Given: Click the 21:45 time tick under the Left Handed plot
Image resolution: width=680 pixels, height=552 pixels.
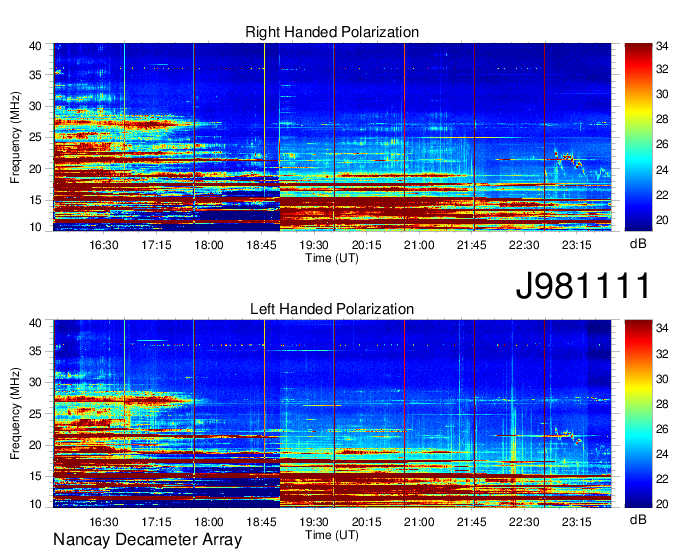Looking at the screenshot, I should [471, 522].
